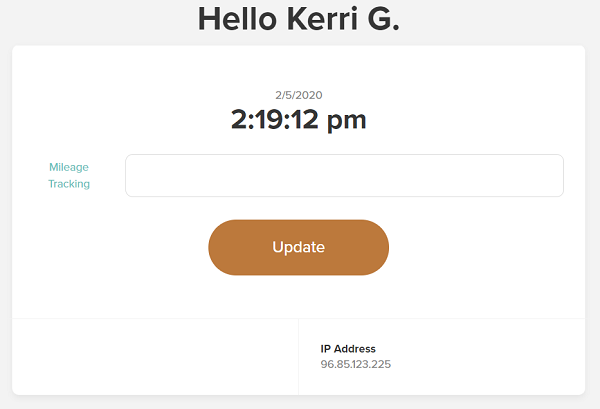Click the 2:19:12 pm clock display

(298, 120)
